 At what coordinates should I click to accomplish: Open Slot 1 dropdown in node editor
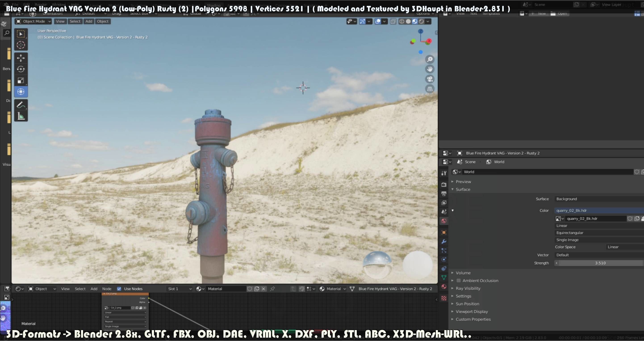pyautogui.click(x=180, y=289)
